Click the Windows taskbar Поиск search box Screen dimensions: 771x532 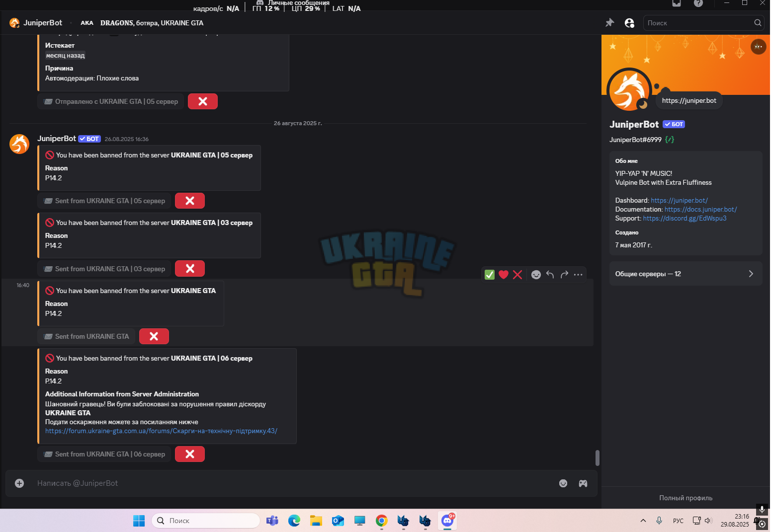pos(206,521)
